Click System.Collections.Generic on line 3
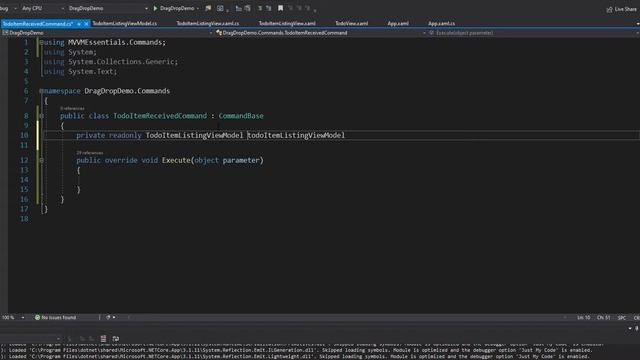This screenshot has width=640, height=360. [x=122, y=62]
